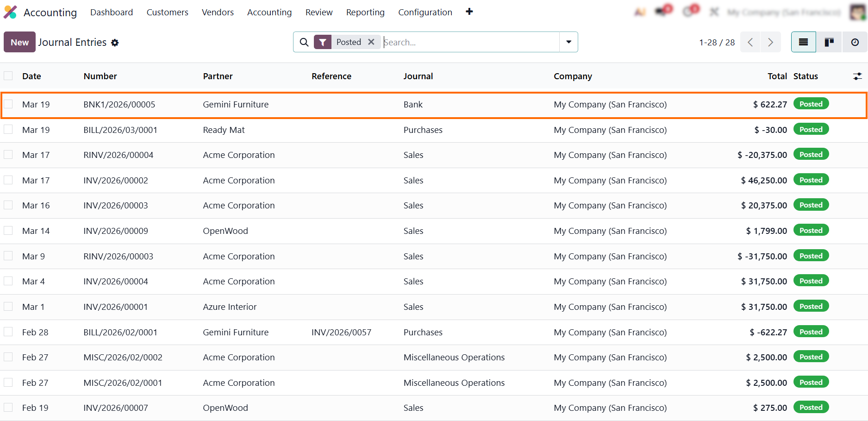Switch to the Kanban view
This screenshot has height=421, width=868.
(x=829, y=42)
